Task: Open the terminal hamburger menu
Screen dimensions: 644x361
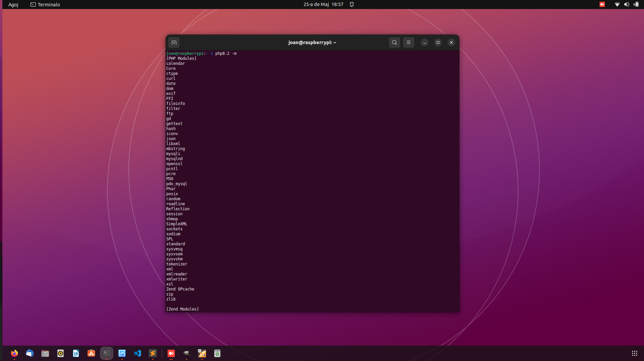Action: (x=408, y=42)
